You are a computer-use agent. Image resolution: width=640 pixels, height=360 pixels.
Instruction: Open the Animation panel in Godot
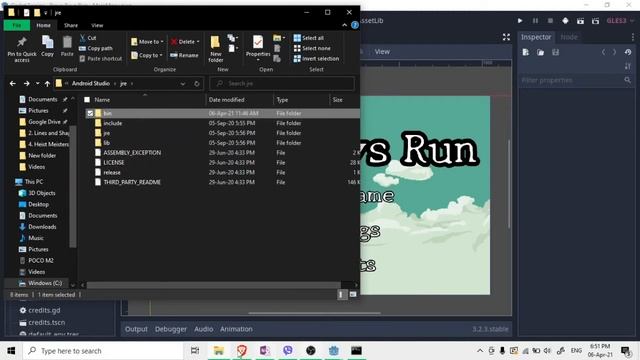[236, 329]
